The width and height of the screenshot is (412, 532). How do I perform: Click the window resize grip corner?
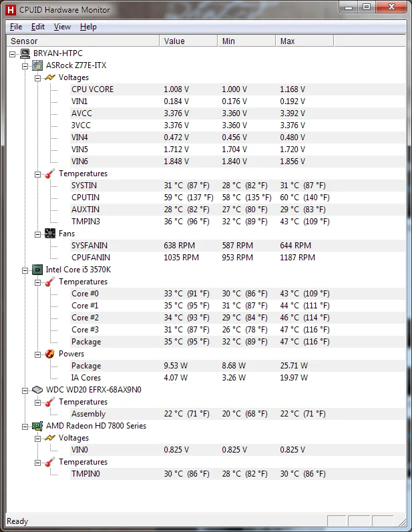pos(402,522)
